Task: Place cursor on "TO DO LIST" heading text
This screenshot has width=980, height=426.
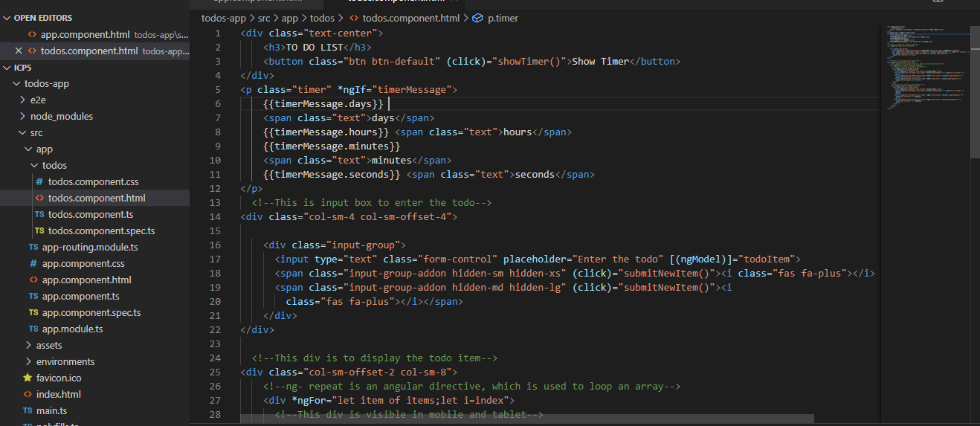Action: tap(315, 48)
